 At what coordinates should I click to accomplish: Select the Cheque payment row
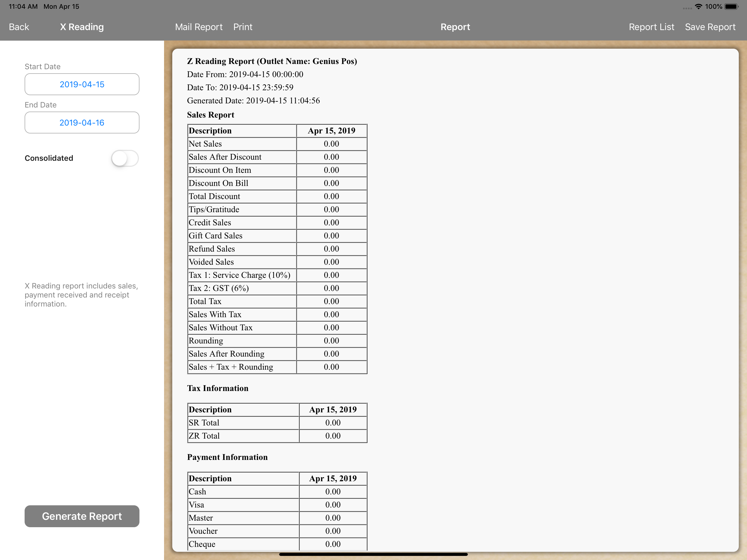(x=277, y=544)
